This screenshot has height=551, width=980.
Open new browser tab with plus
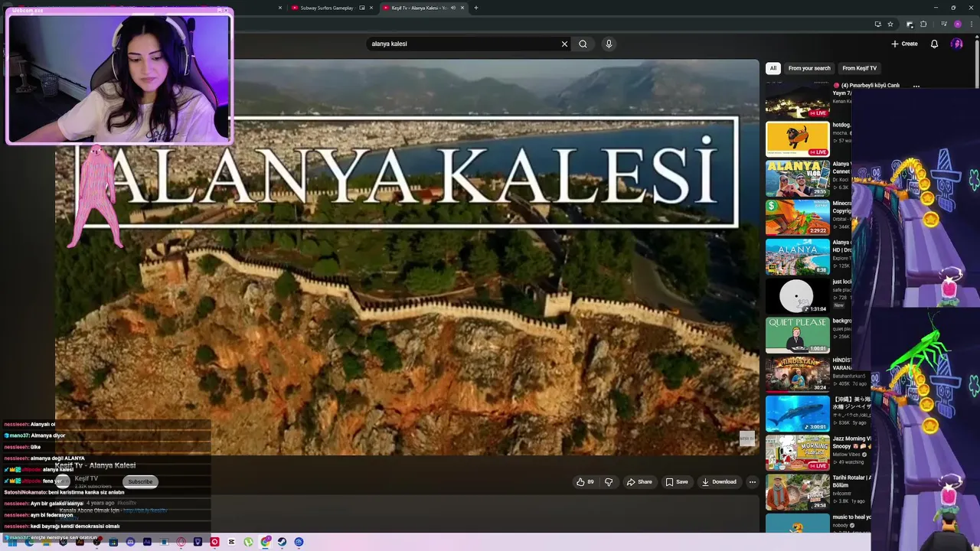click(x=475, y=8)
